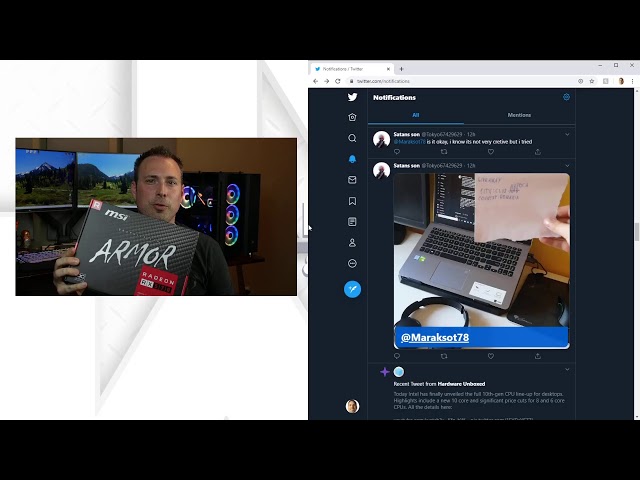Click the 'Today Intel has finally unveiled' tweet text

point(479,400)
